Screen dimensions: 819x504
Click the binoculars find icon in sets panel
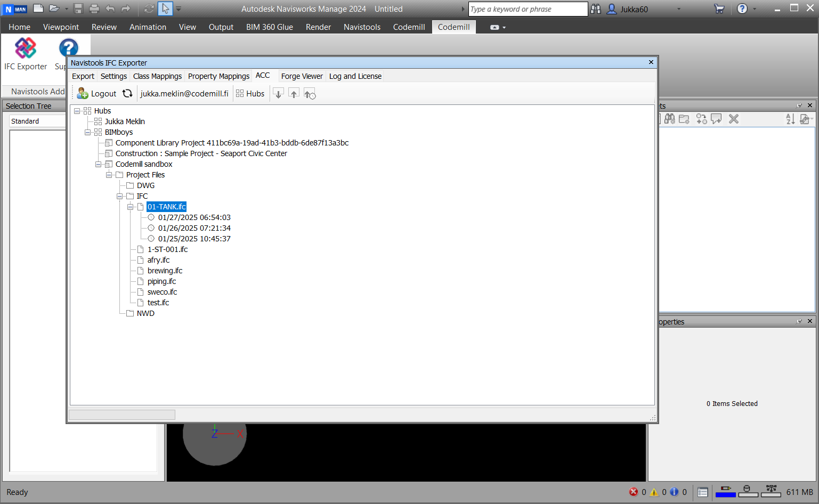pos(670,119)
